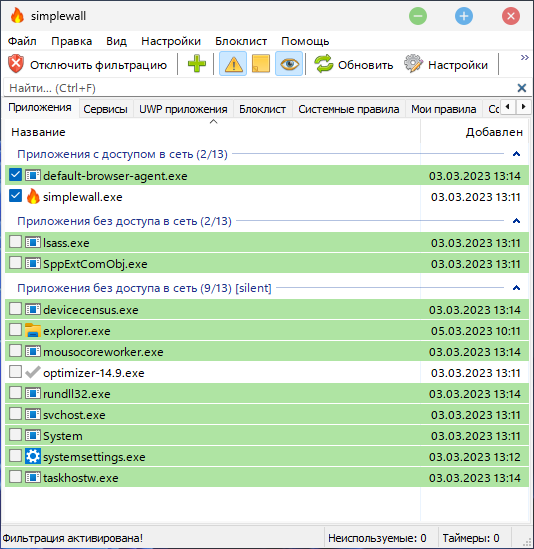Click the program icon of taskhostw.exe
Image resolution: width=534 pixels, height=549 pixels.
(x=33, y=478)
